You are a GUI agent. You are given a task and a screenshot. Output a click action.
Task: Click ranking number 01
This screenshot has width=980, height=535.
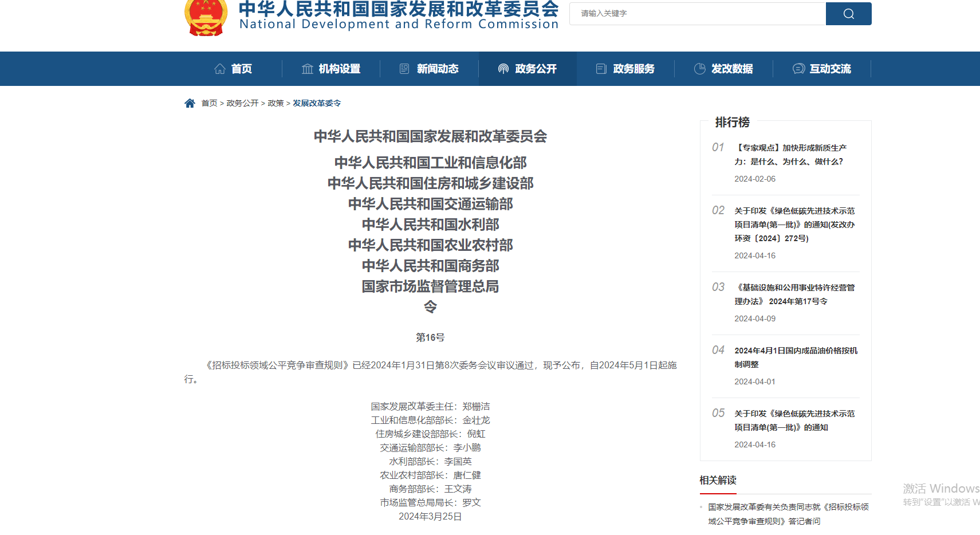[718, 147]
